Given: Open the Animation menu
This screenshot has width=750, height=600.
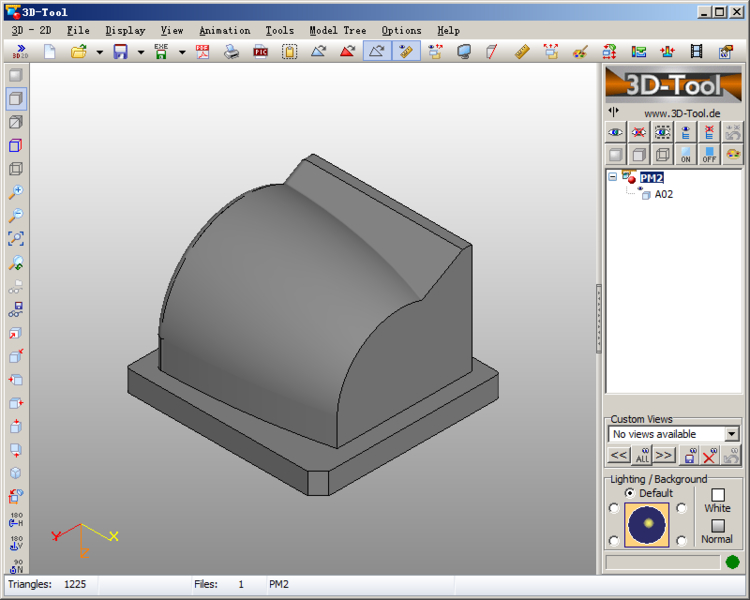Looking at the screenshot, I should click(x=224, y=30).
